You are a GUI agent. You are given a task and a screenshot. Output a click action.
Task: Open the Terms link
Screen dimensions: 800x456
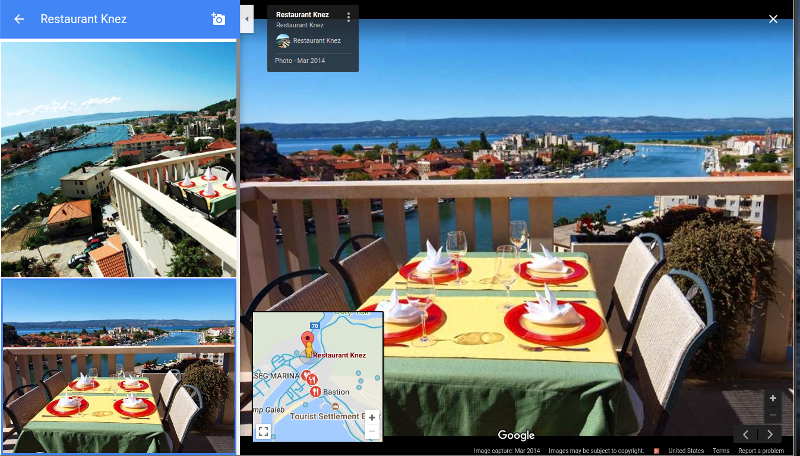(x=720, y=451)
